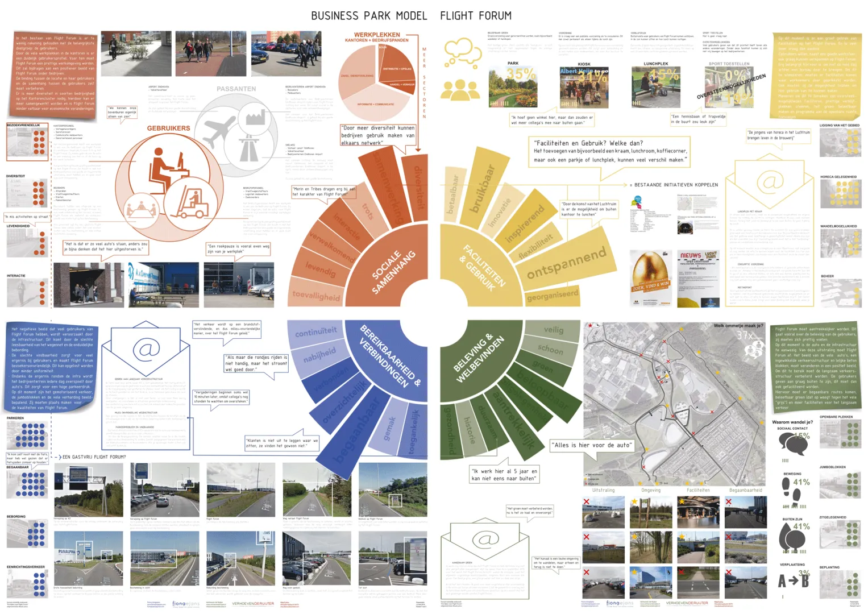Select the grey PASSANTEN heading

pos(236,89)
